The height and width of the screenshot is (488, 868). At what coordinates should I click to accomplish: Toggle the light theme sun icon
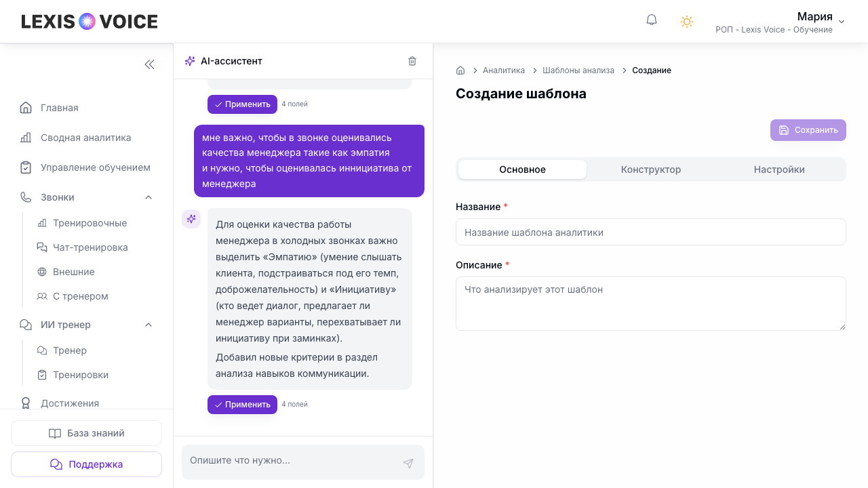pos(687,22)
